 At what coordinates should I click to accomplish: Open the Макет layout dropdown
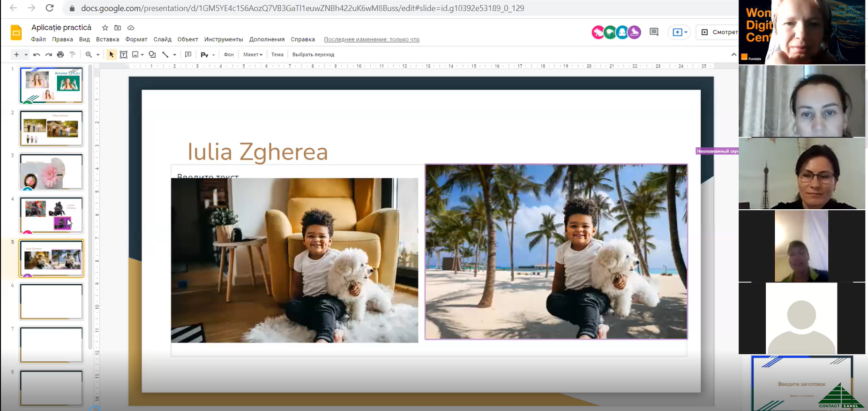click(253, 54)
